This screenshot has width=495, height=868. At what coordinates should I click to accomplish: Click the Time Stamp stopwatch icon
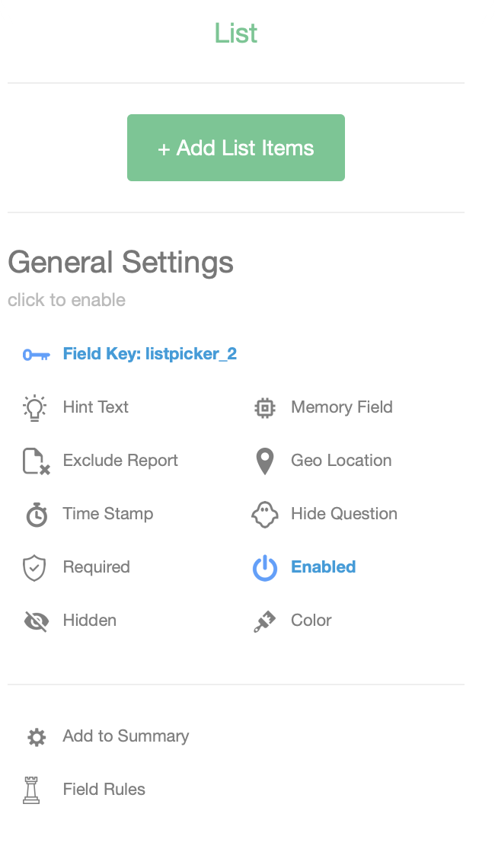coord(36,515)
